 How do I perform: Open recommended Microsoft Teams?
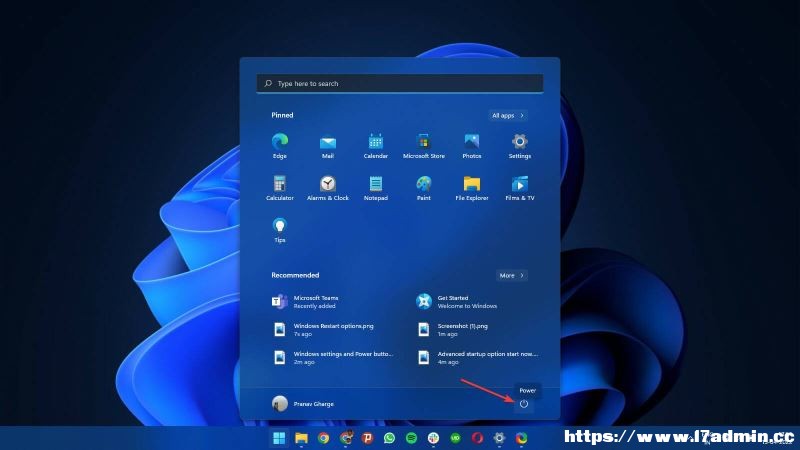click(x=305, y=302)
